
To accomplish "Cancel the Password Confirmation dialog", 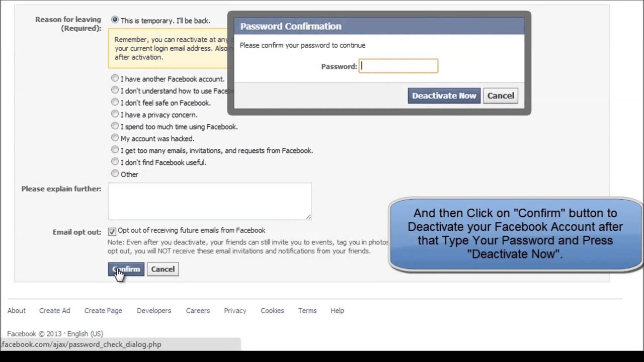I will (501, 96).
